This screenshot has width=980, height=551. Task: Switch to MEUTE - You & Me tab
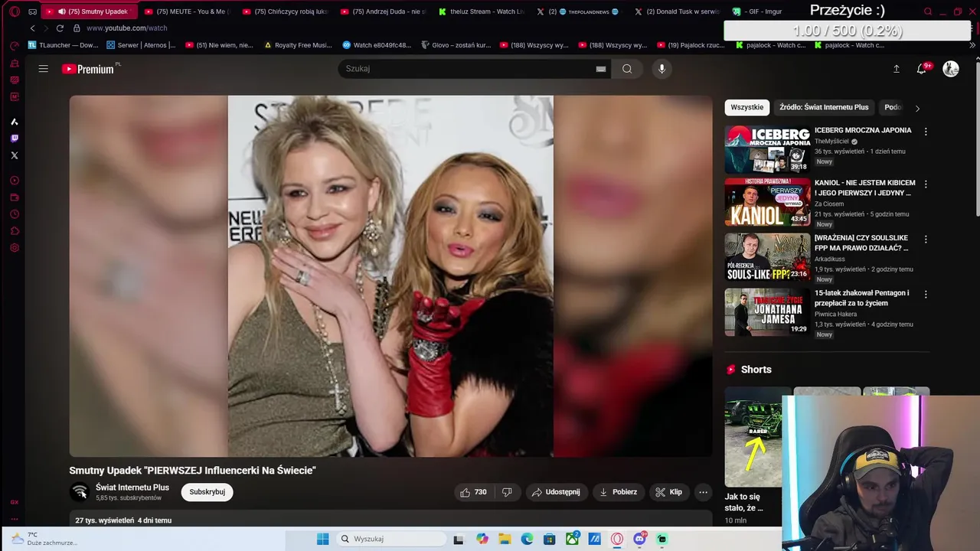click(x=188, y=11)
